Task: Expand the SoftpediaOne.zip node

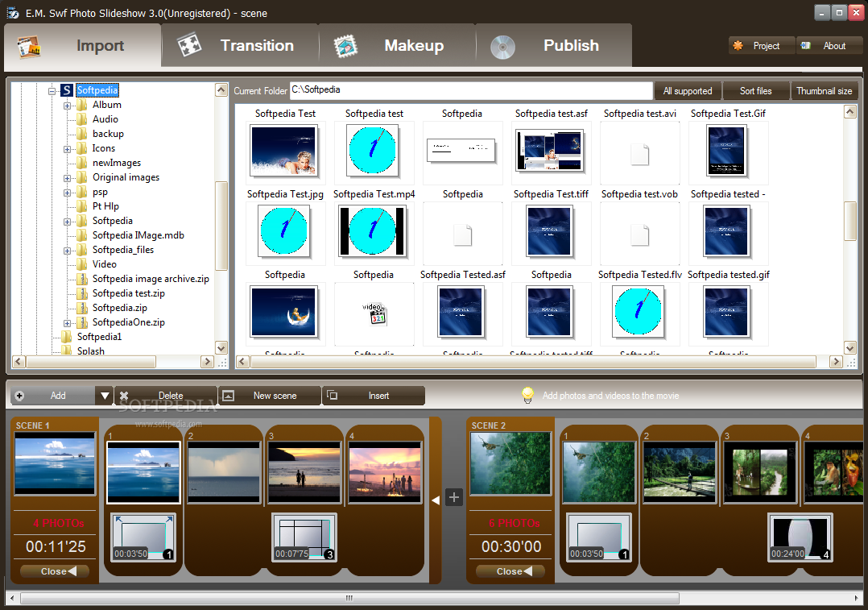Action: click(67, 323)
